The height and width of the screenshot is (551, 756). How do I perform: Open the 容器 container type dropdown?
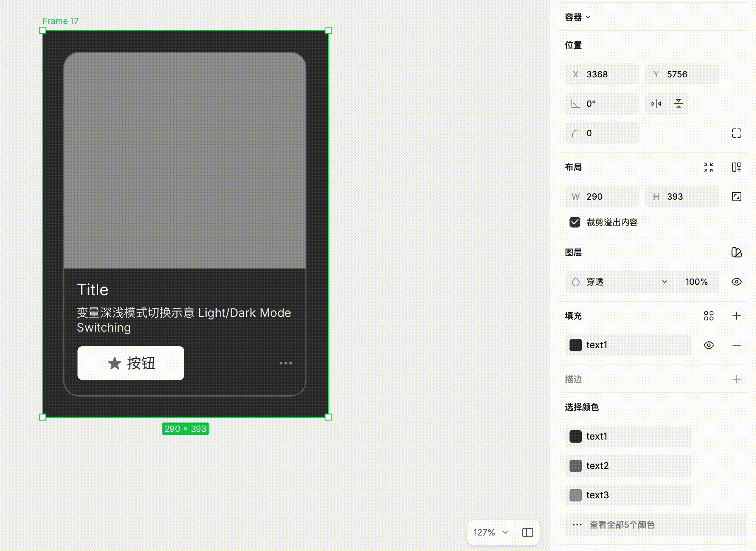(x=578, y=17)
